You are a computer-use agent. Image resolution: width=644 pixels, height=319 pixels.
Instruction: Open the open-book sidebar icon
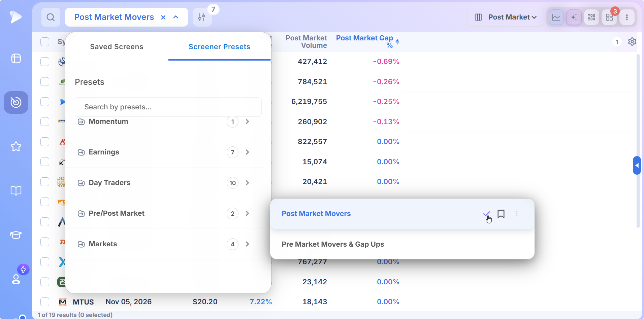coord(16,191)
